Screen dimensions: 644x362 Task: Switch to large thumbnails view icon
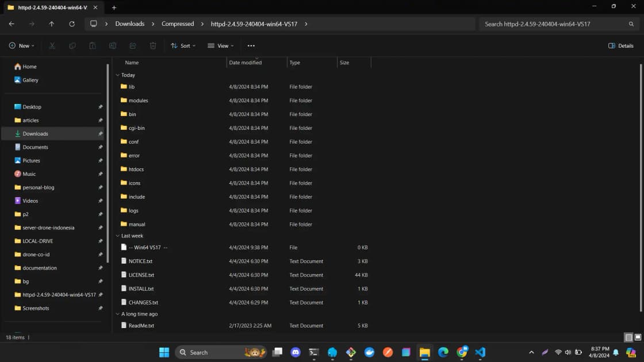[638, 337]
